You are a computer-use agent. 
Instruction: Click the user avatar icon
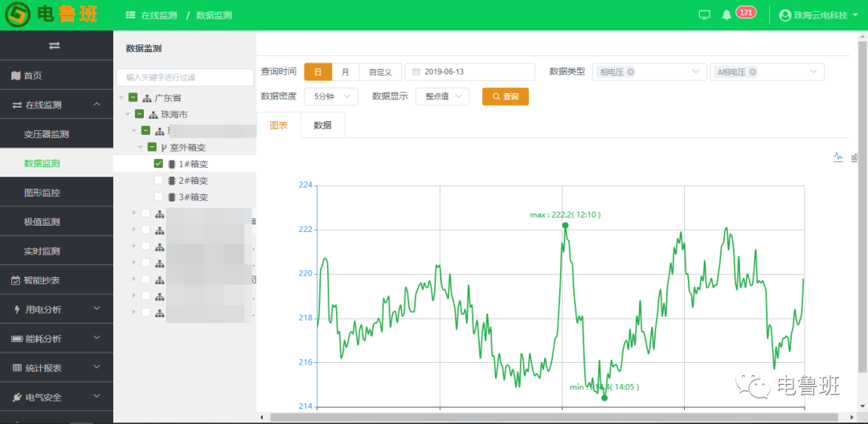point(785,15)
